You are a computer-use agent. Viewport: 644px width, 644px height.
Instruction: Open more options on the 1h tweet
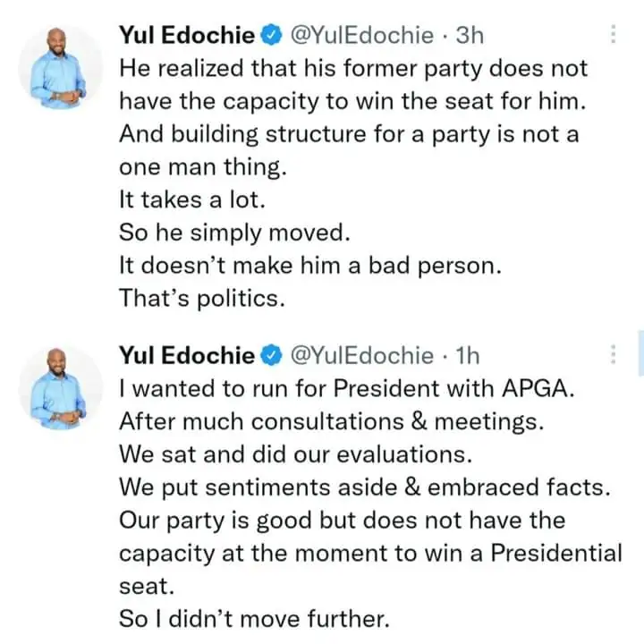pos(613,355)
